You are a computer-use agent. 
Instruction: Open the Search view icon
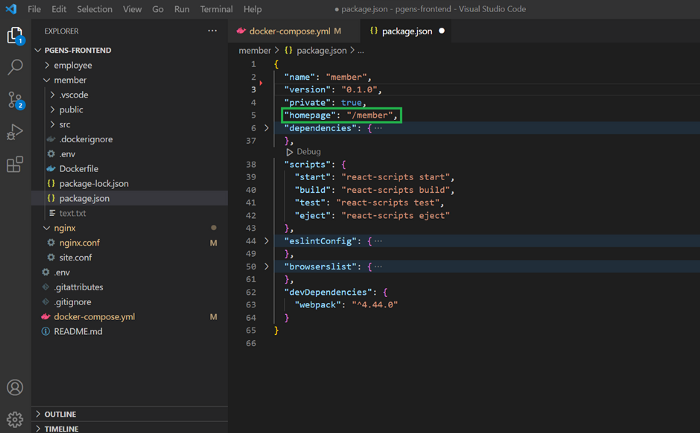(x=15, y=67)
